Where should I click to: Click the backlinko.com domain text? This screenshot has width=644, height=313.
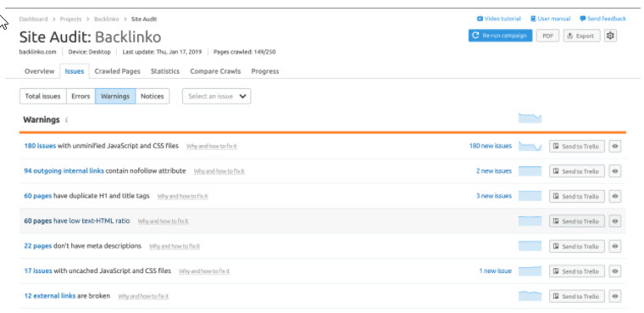tap(38, 52)
